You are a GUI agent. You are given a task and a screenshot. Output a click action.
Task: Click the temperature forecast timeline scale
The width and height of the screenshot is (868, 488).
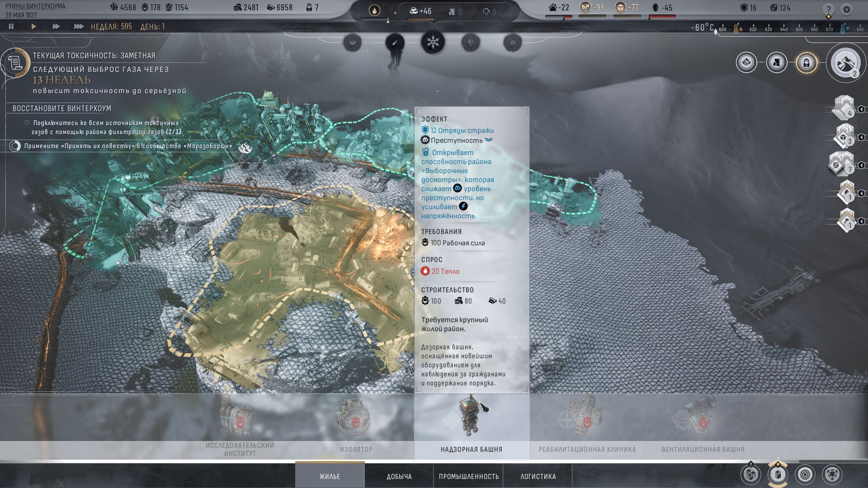[x=790, y=29]
